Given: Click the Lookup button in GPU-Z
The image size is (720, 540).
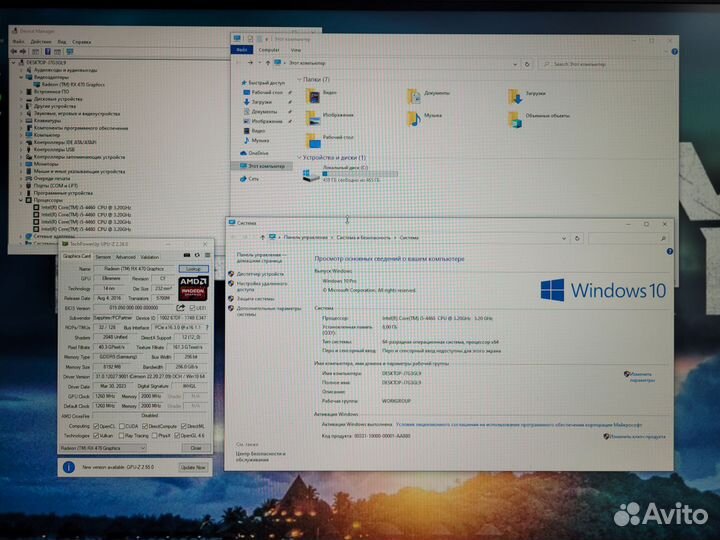Looking at the screenshot, I should 193,269.
